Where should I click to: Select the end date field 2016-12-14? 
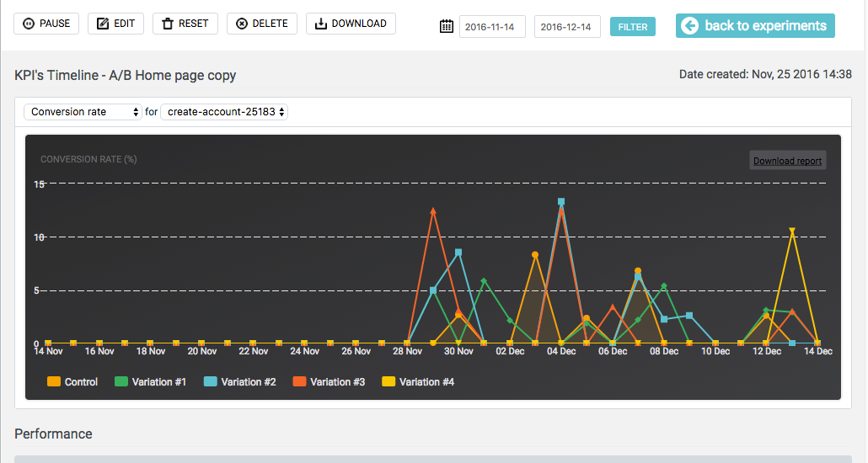click(567, 27)
